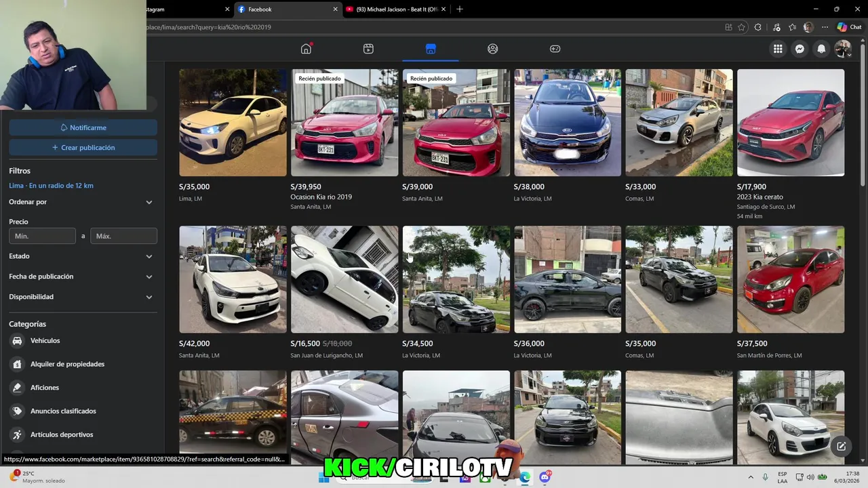Close the Michael Jackson tab

(x=443, y=9)
